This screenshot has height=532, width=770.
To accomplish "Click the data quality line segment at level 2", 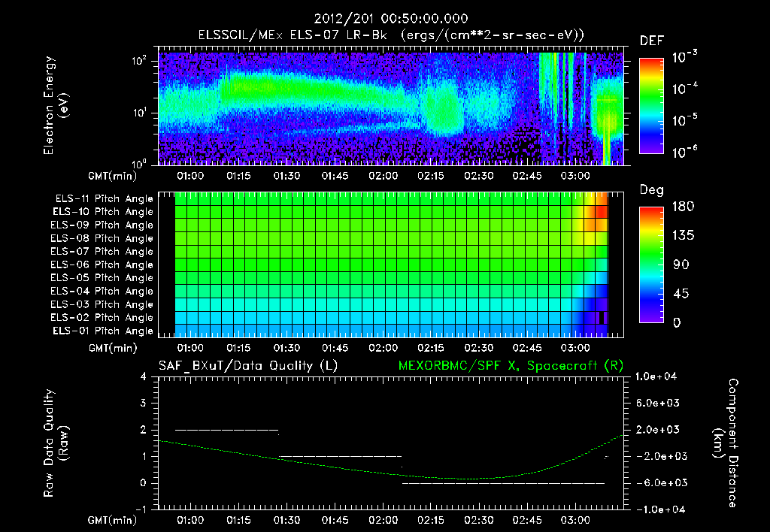I will 227,430.
